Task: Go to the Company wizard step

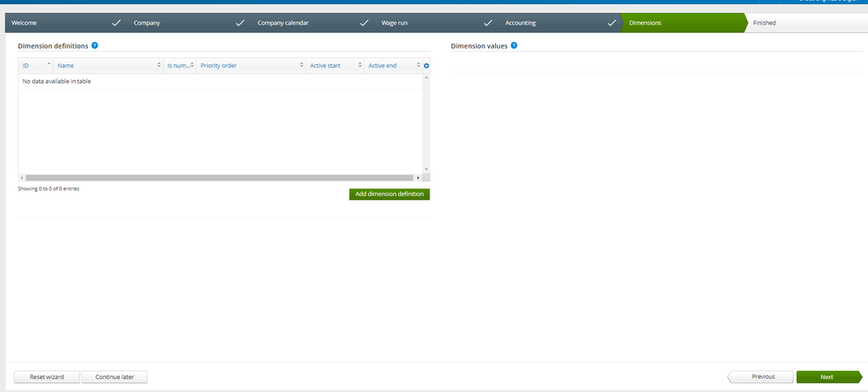Action: pyautogui.click(x=190, y=23)
